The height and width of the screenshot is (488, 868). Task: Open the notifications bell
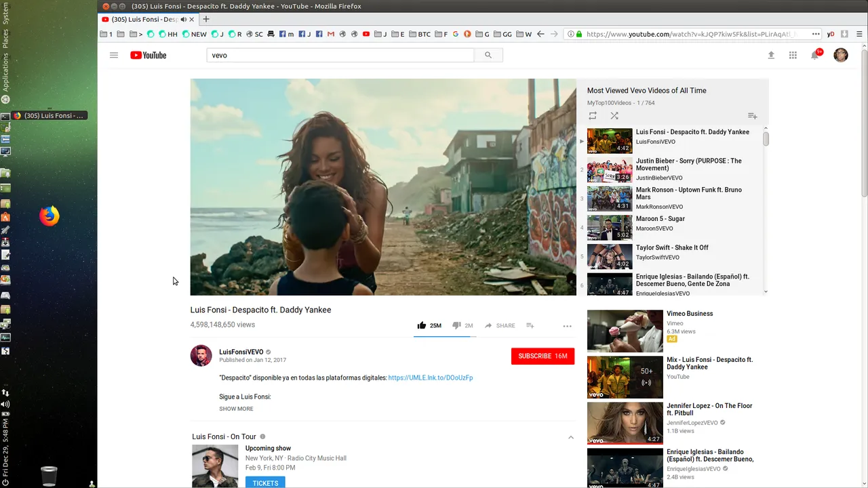click(x=815, y=55)
